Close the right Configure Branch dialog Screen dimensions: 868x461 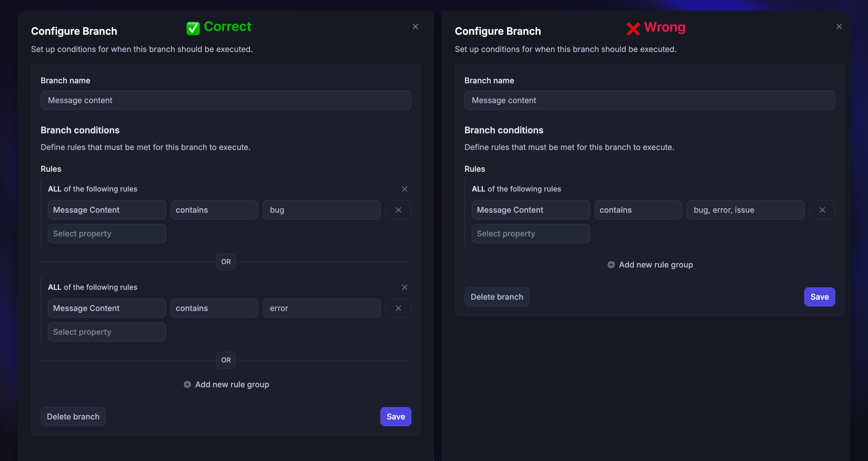click(x=839, y=27)
